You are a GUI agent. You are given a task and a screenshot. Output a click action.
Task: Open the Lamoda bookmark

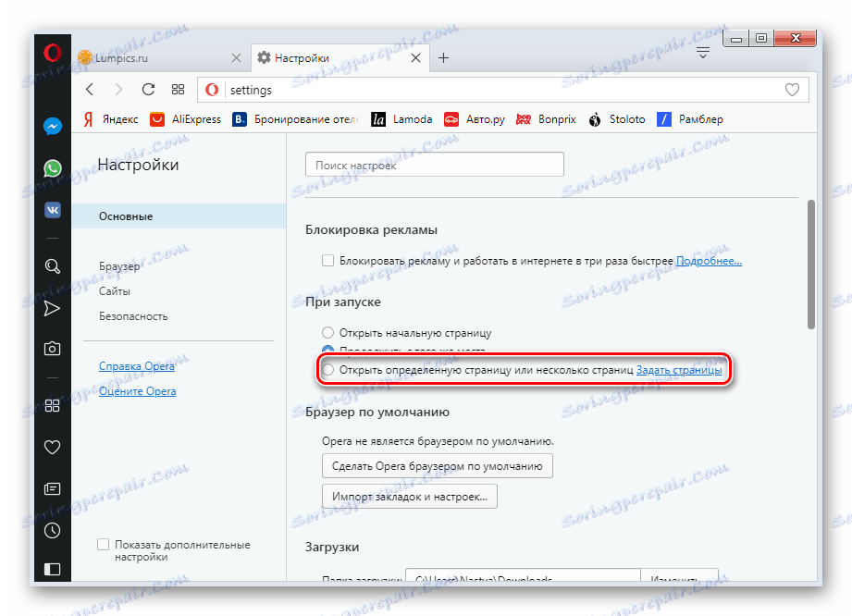tap(401, 119)
